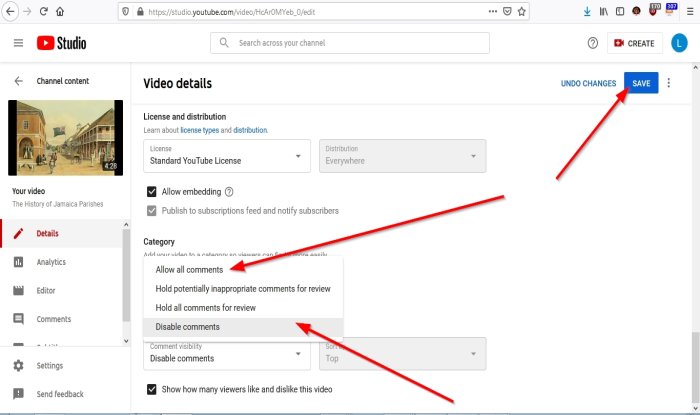The width and height of the screenshot is (700, 415).
Task: Bookmark this page with star icon
Action: tap(521, 12)
